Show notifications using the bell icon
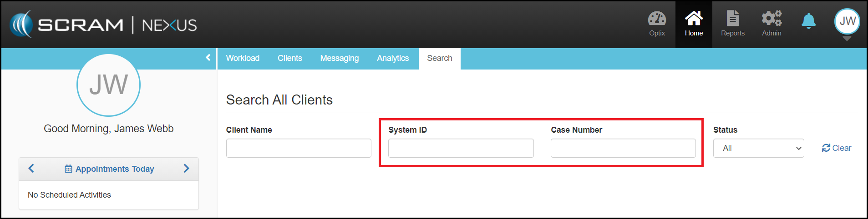This screenshot has width=868, height=219. (808, 21)
